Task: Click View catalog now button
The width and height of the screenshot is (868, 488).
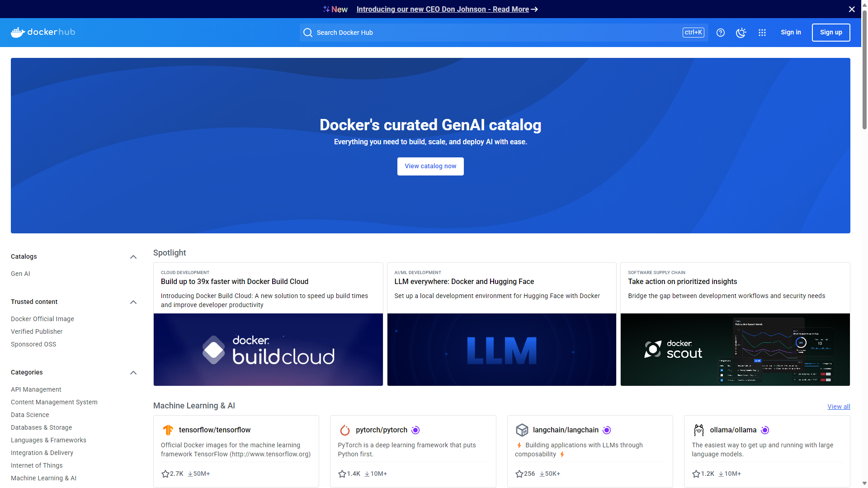Action: (x=430, y=166)
